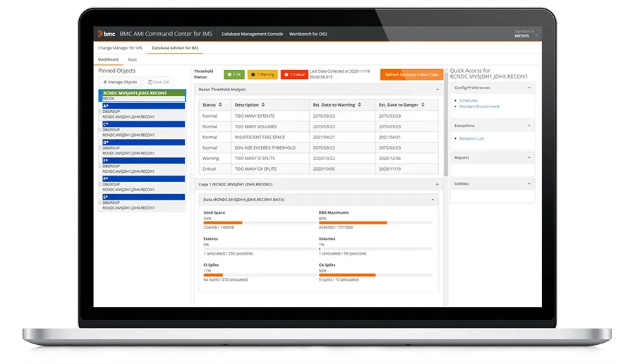
Task: Collapse the Config/Preferences panel
Action: click(529, 88)
